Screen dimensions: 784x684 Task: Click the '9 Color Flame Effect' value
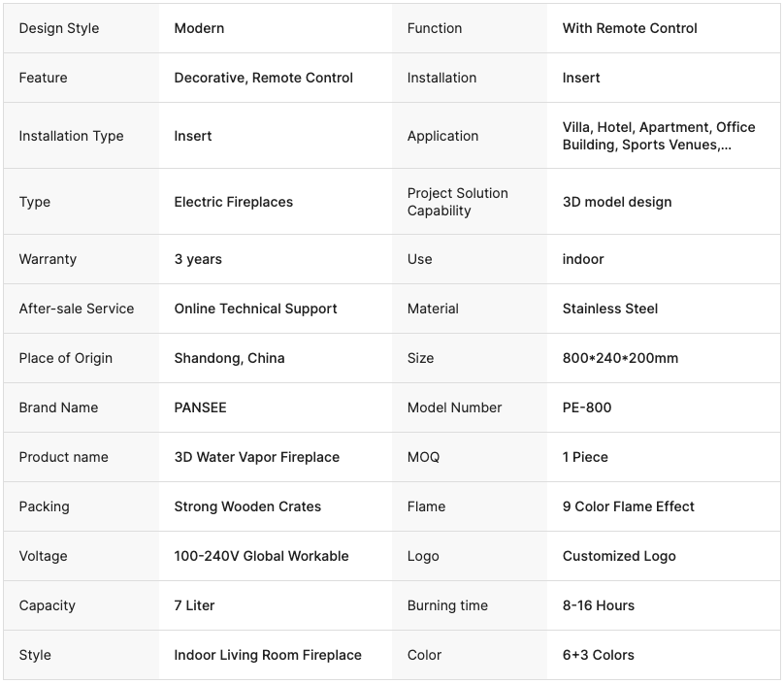[628, 506]
